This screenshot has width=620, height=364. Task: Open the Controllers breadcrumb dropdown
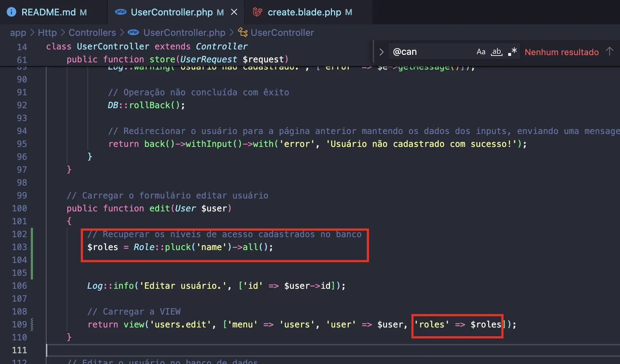(x=92, y=32)
